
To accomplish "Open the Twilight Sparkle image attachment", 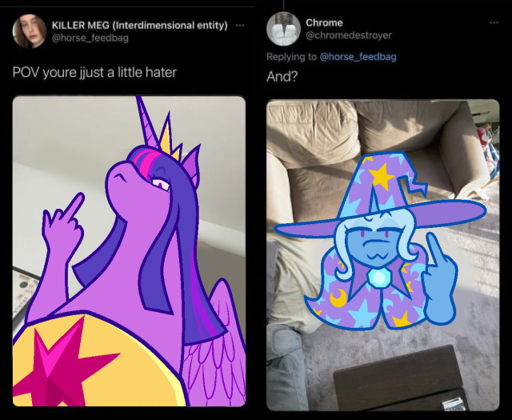I will click(x=129, y=251).
